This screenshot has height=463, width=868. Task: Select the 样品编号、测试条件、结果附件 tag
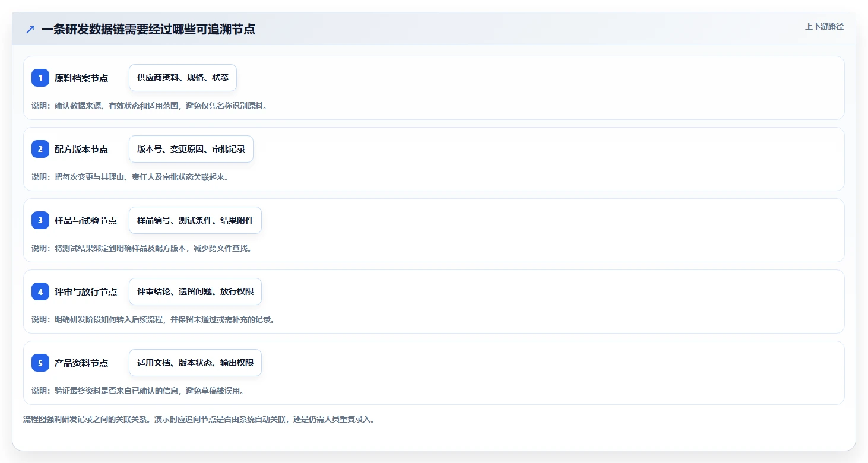point(195,220)
